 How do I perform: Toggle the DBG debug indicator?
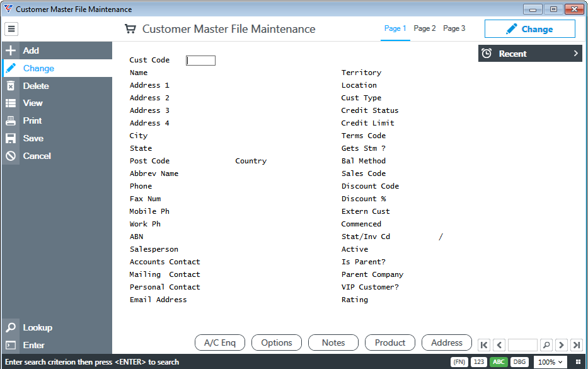click(x=519, y=362)
